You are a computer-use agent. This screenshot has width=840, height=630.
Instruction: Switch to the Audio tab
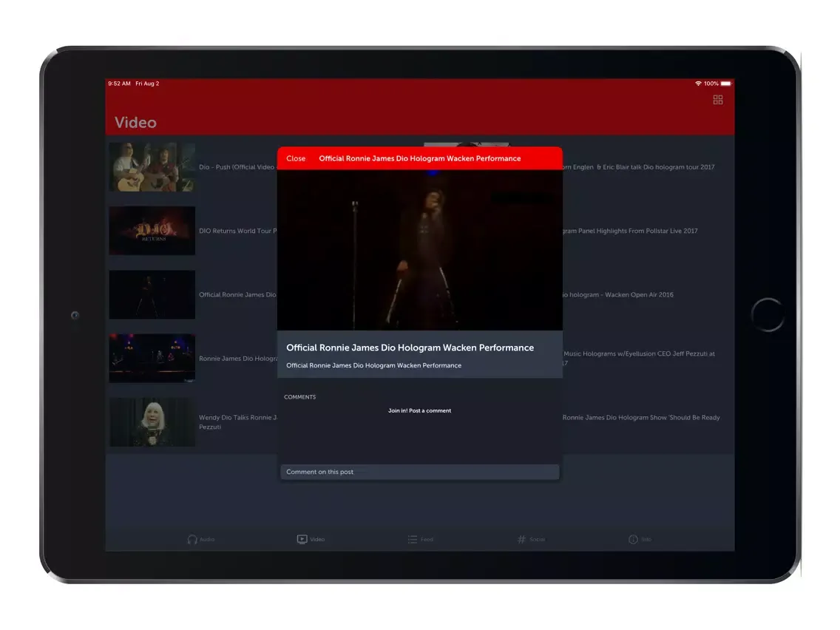pos(201,540)
